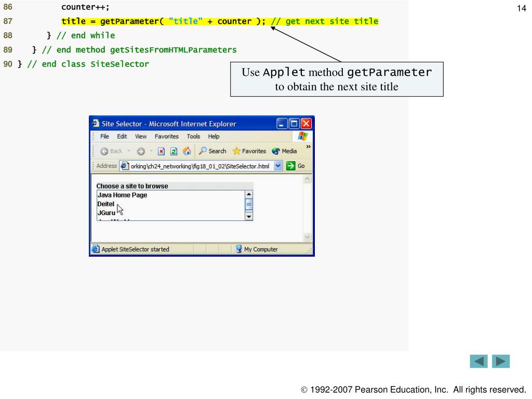The height and width of the screenshot is (399, 532).
Task: Click the 'Address' toolbar label
Action: click(x=106, y=166)
